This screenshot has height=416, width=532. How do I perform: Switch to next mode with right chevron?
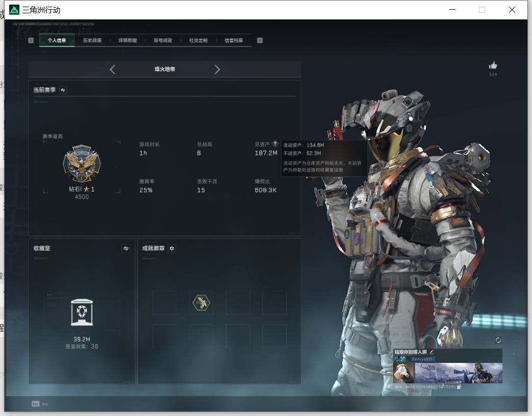217,69
